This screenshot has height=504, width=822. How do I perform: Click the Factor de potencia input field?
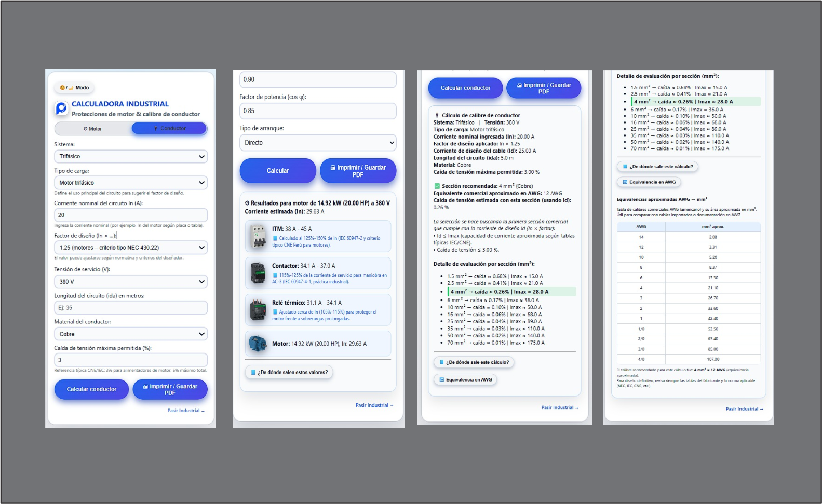click(x=318, y=111)
